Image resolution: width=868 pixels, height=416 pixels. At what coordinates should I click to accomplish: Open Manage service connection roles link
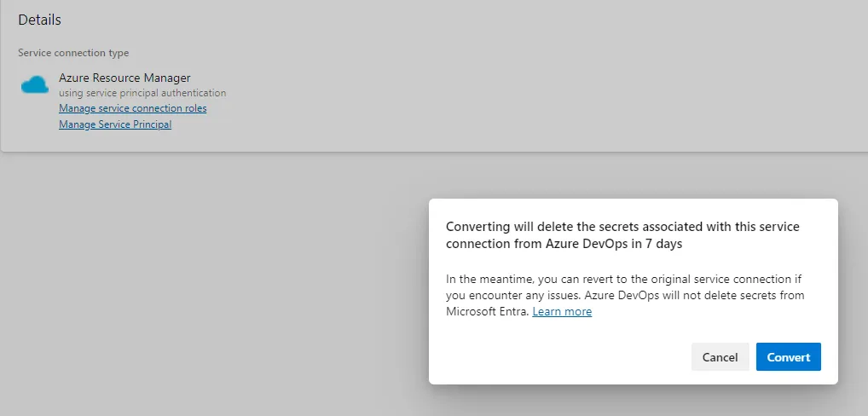pyautogui.click(x=133, y=108)
